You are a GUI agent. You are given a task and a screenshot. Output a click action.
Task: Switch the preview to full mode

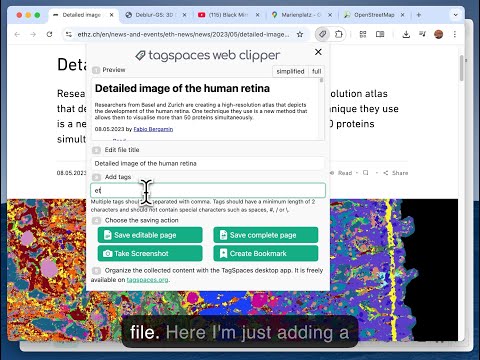[316, 71]
